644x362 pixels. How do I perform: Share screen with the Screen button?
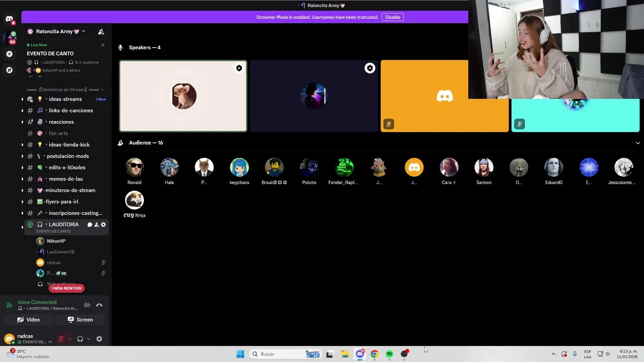pos(80,320)
